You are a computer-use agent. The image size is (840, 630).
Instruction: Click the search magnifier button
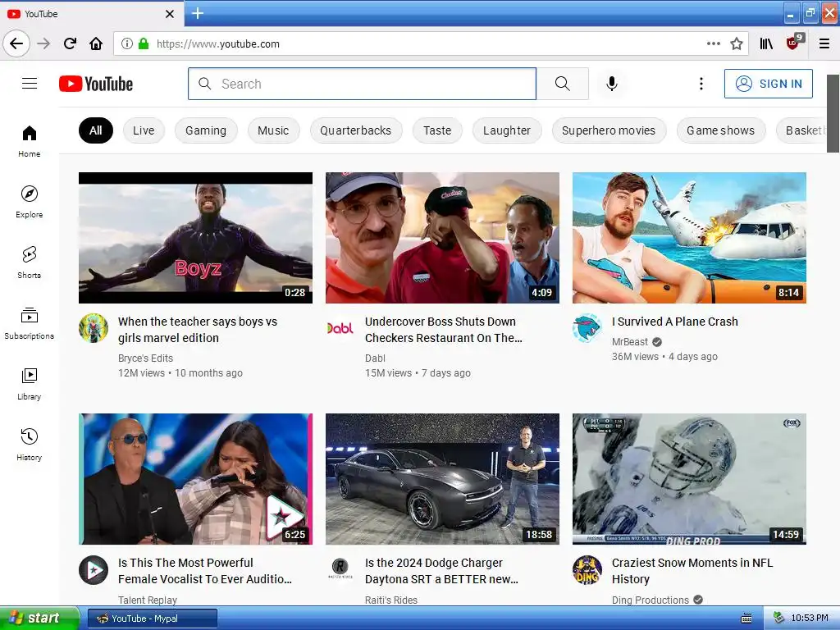563,84
